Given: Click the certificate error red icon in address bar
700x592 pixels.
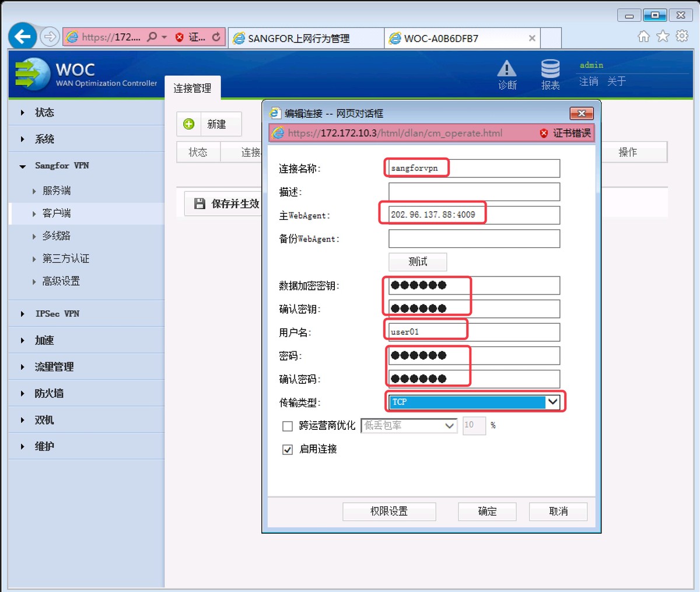Looking at the screenshot, I should pos(180,37).
